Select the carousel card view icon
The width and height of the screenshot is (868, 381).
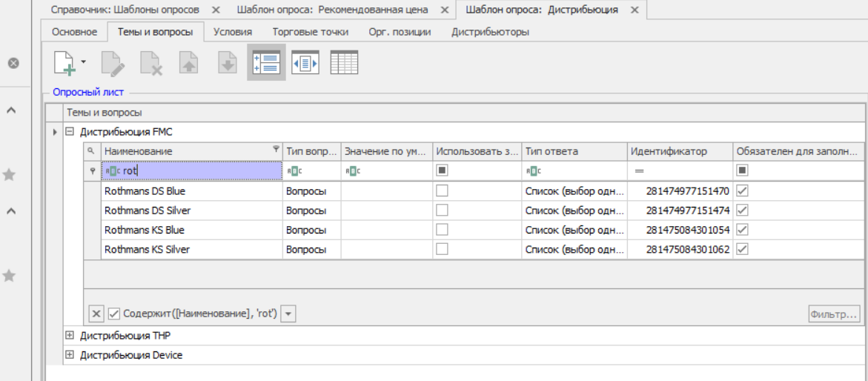pos(305,62)
